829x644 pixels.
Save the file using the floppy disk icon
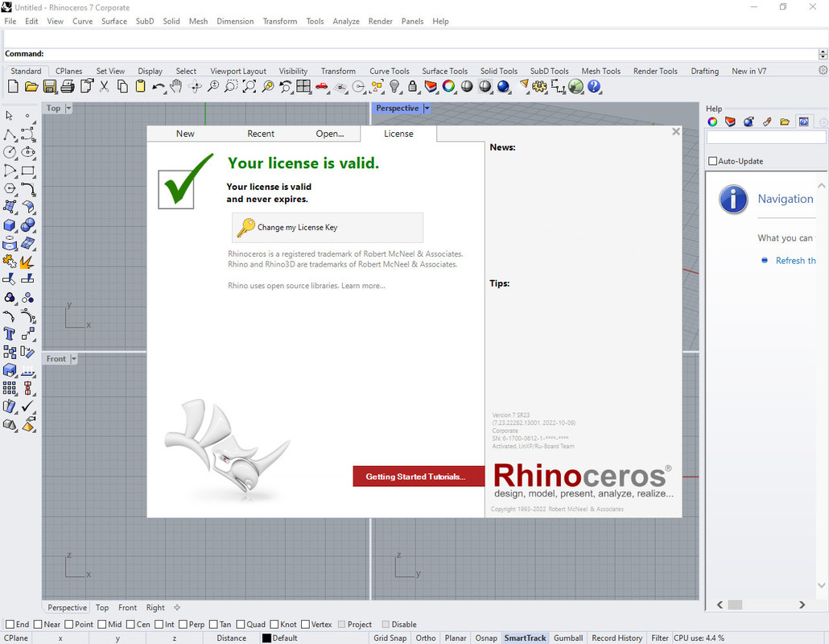coord(50,86)
